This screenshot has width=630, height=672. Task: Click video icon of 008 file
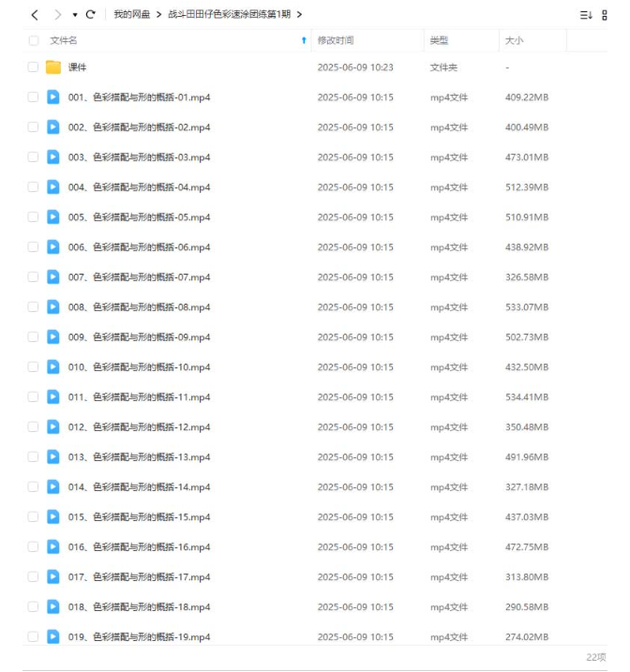[53, 306]
